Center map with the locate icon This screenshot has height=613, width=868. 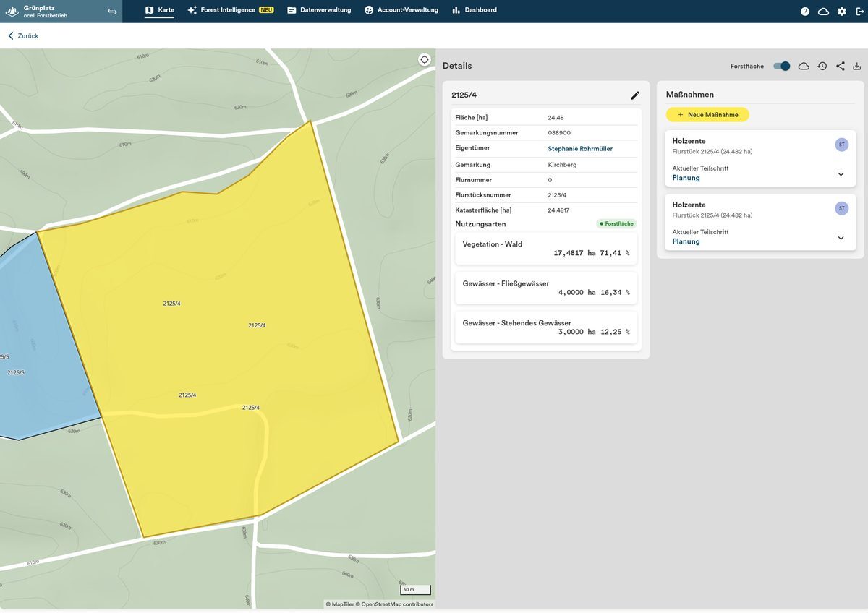point(425,59)
